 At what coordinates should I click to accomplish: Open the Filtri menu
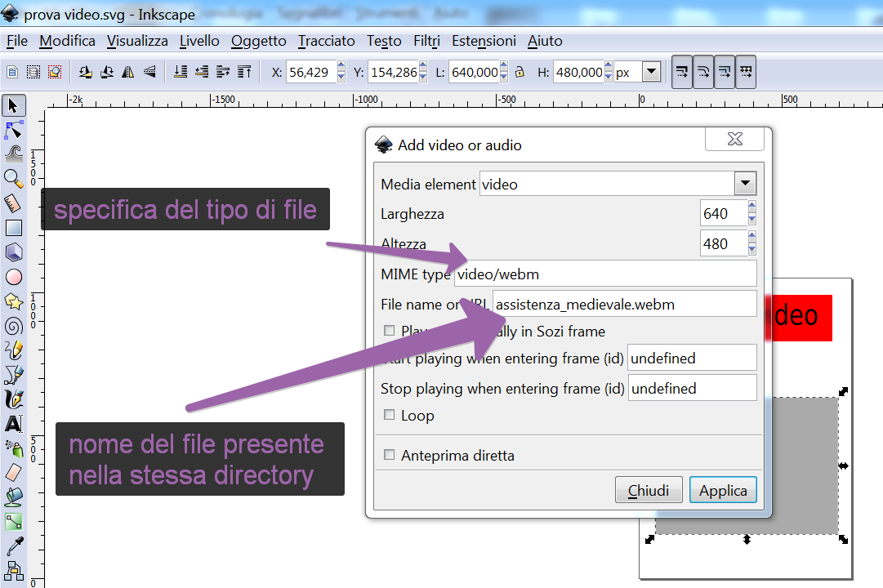point(426,41)
